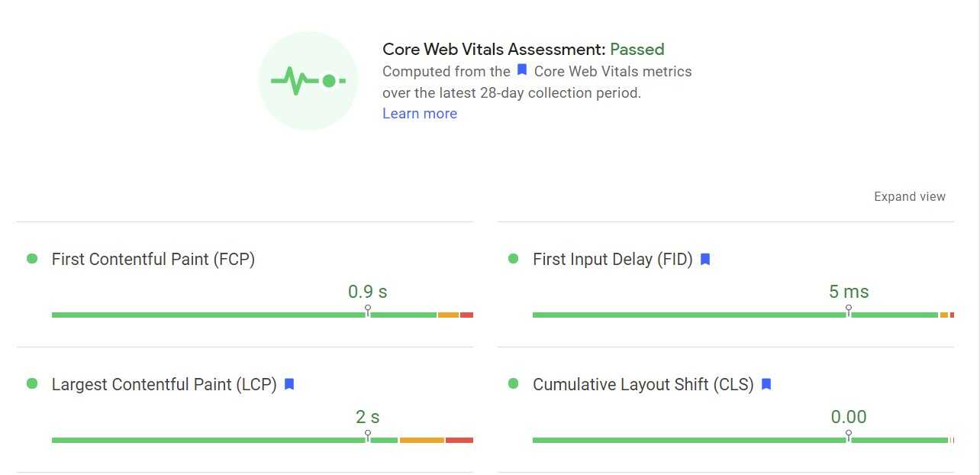Screen dimensions: 980x475
Task: Click the bookmark icon beside First Input Delay
Action: tap(705, 260)
